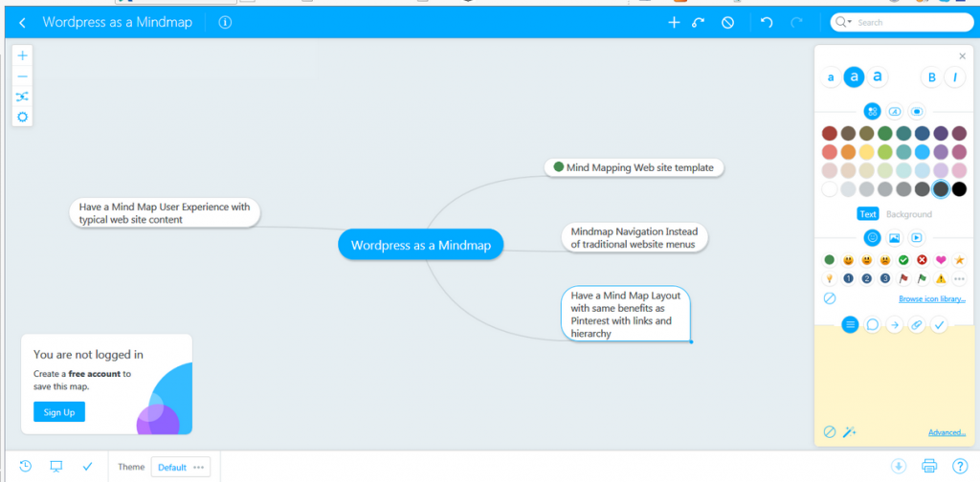Viewport: 980px width, 482px height.
Task: Select the small font size
Action: point(831,77)
